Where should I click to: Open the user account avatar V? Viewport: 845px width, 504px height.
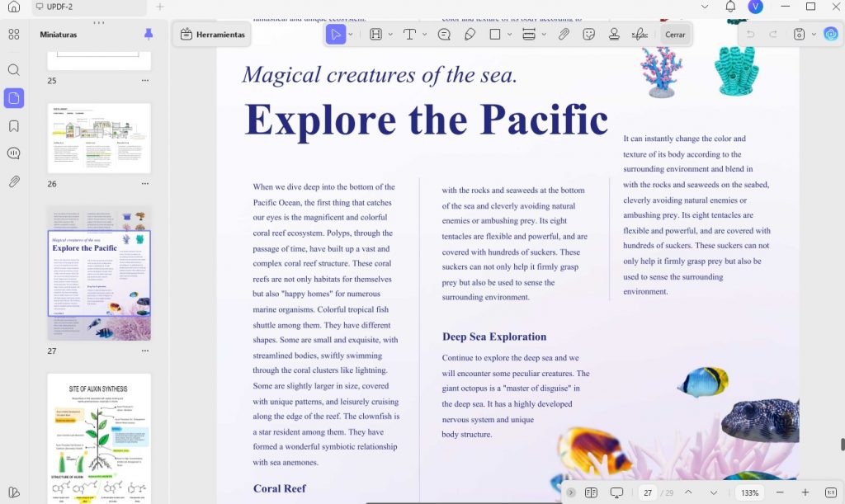tap(756, 7)
